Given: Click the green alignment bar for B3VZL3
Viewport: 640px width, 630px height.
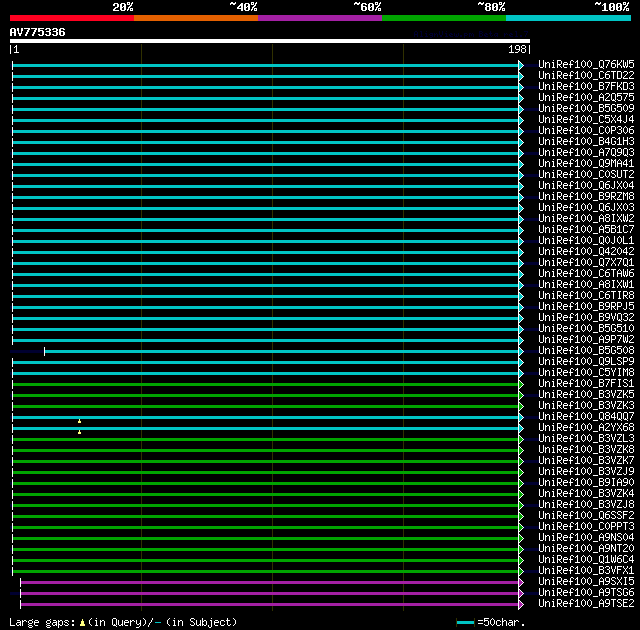Looking at the screenshot, I should point(265,439).
